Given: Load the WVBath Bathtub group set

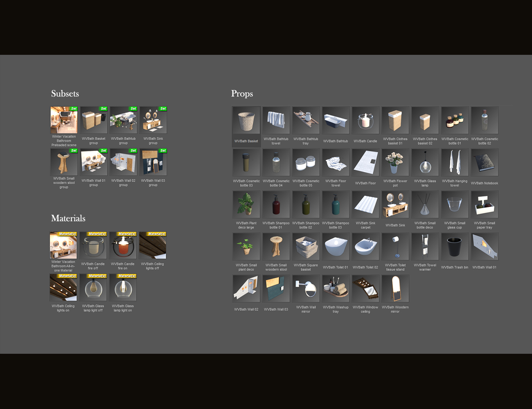Looking at the screenshot, I should pyautogui.click(x=124, y=120).
